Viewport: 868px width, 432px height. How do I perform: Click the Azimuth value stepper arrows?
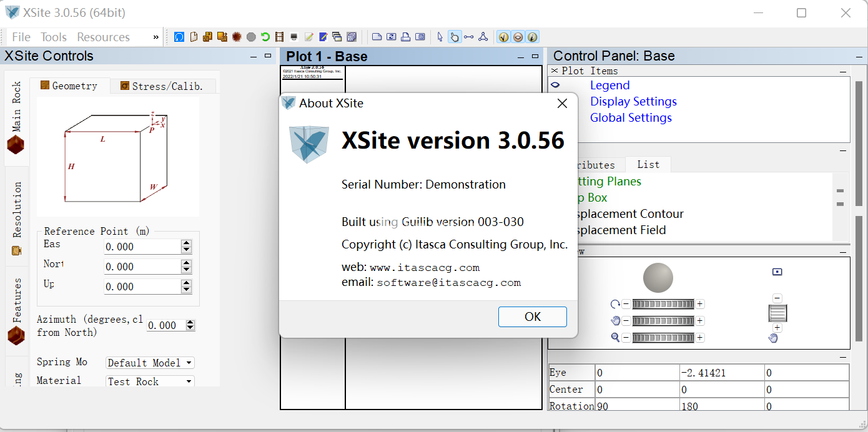tap(190, 325)
